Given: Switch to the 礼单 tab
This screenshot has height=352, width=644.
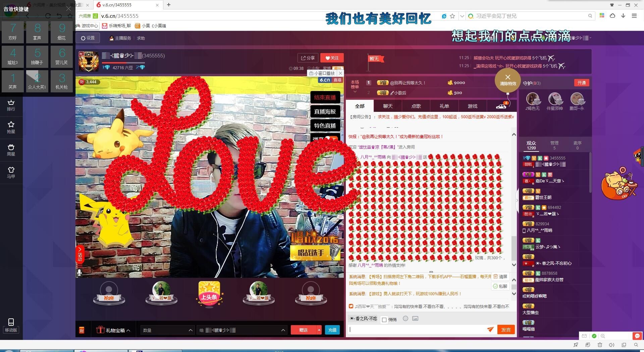Looking at the screenshot, I should click(x=444, y=106).
